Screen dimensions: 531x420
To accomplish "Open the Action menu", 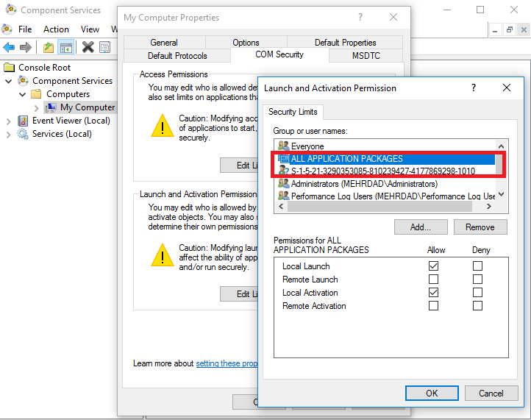I will 56,29.
